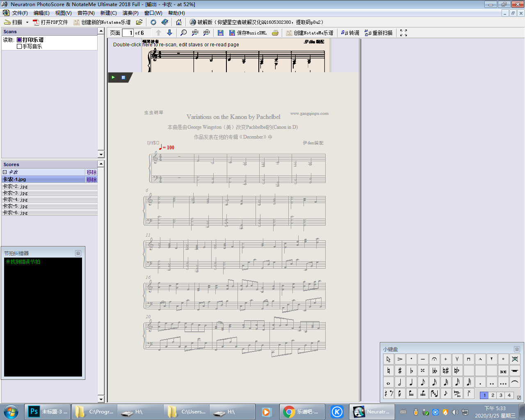The image size is (525, 420).
Task: Select the sharp accidental on the keypad
Action: point(400,371)
